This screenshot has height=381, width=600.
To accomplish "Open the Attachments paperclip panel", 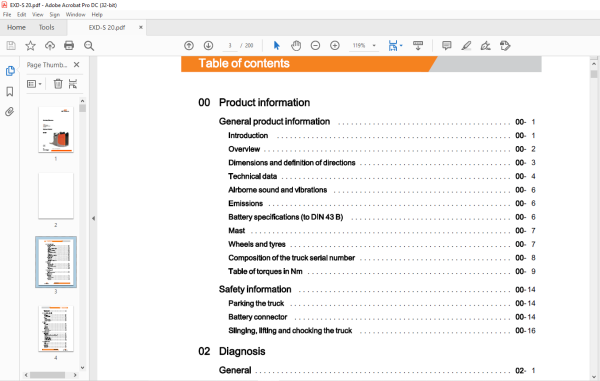I will (x=10, y=112).
